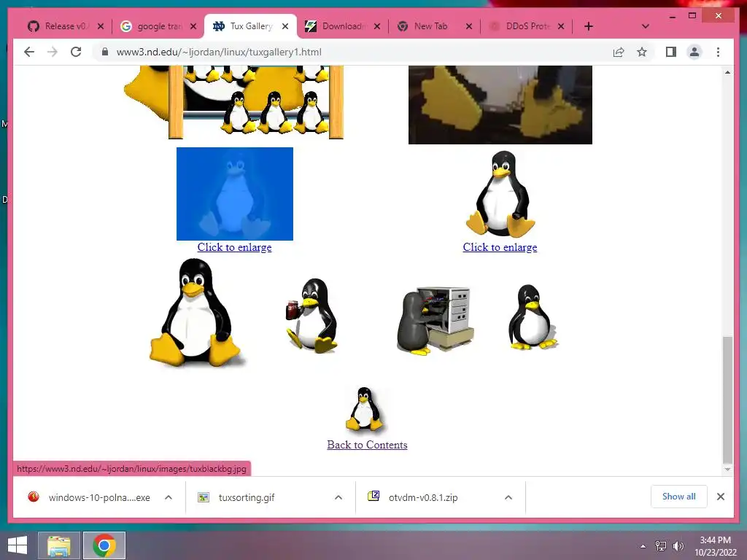Click the address bar URL

(x=219, y=52)
